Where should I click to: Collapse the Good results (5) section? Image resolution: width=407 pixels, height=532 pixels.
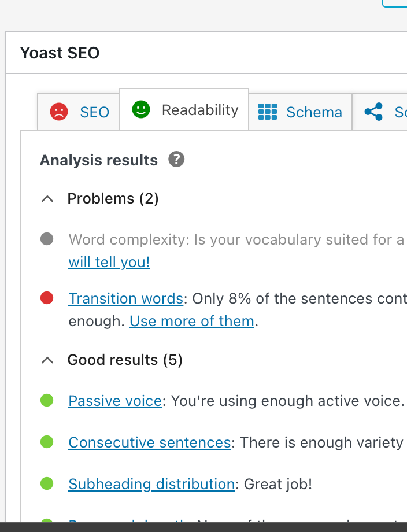tap(48, 360)
